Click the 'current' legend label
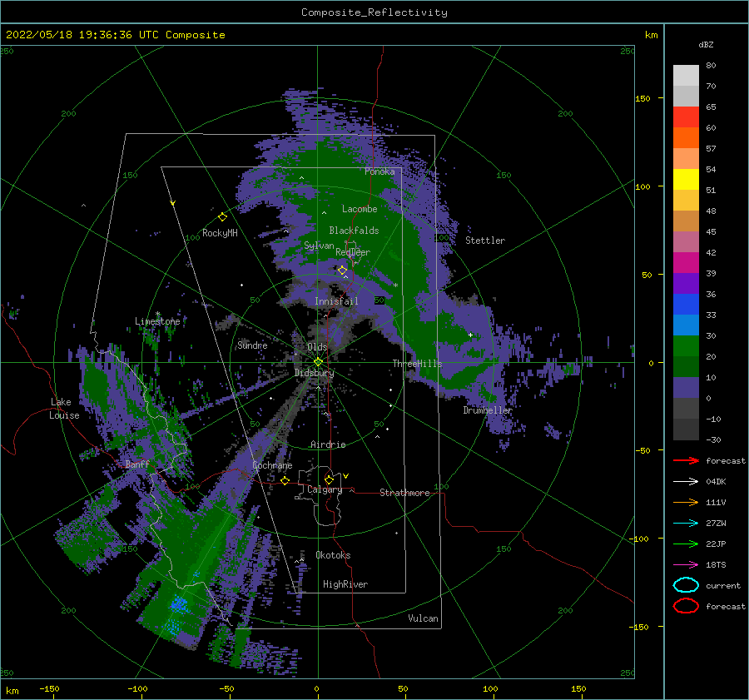Screen dimensions: 749x700 tap(723, 586)
